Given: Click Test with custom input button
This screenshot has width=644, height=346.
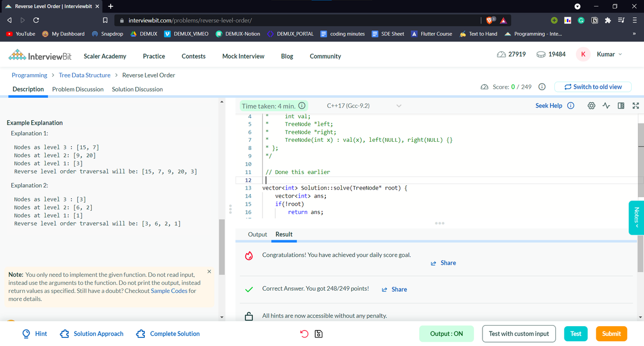Looking at the screenshot, I should coord(519,334).
